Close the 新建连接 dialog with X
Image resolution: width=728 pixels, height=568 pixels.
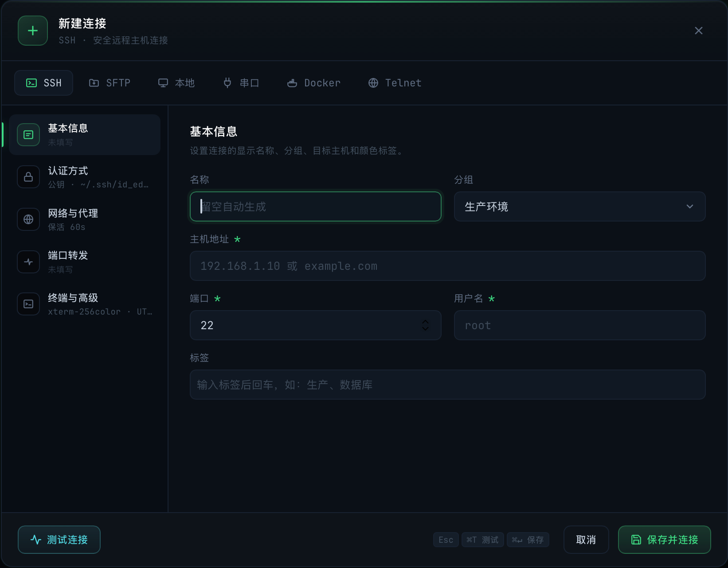[x=698, y=31]
